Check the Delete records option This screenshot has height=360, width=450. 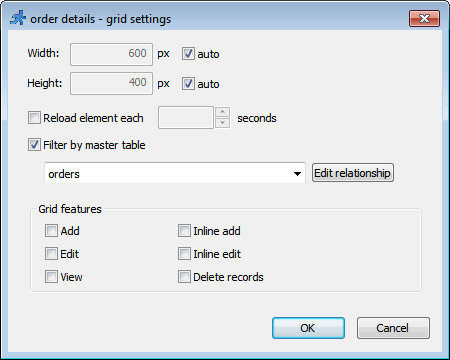click(184, 277)
